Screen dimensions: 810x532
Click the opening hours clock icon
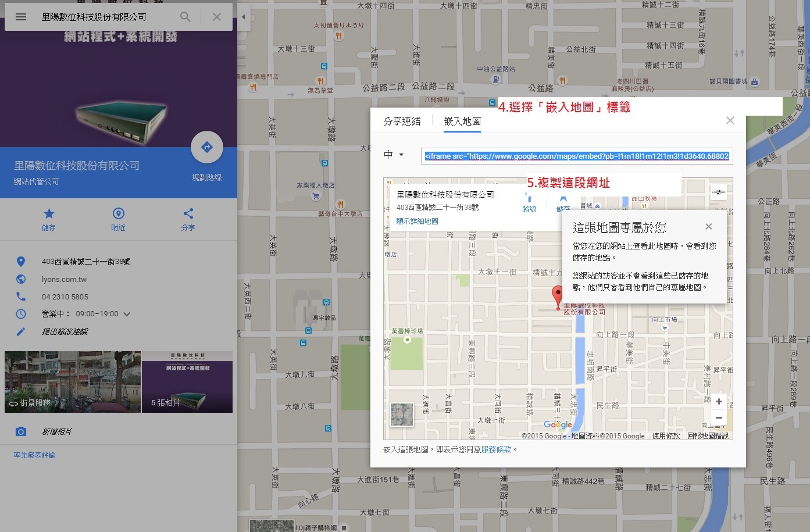pyautogui.click(x=21, y=314)
